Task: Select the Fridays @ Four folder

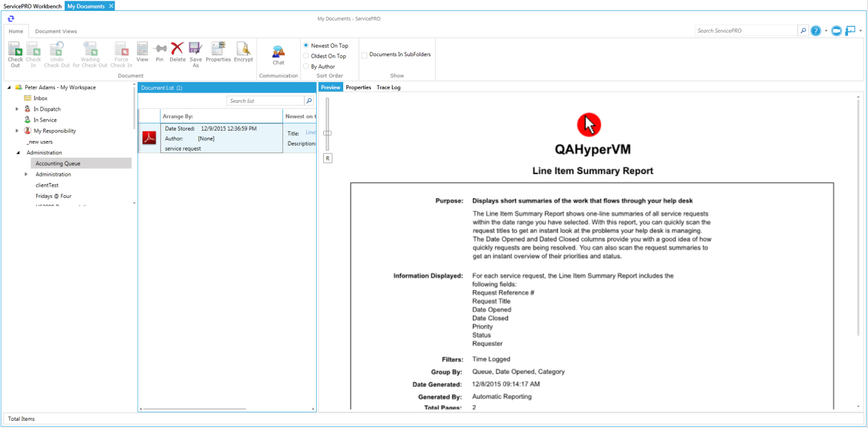Action: coord(54,196)
